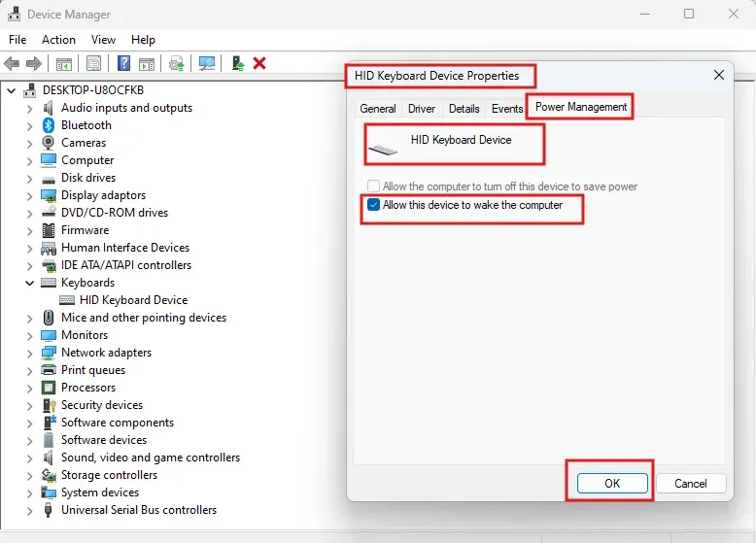Click the Audio inputs and outputs speaker icon

point(49,108)
